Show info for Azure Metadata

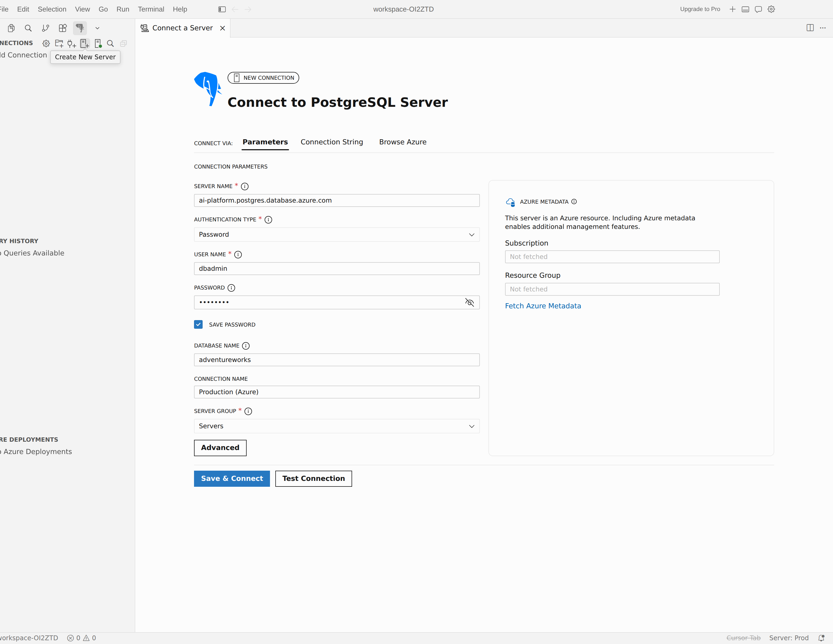(x=574, y=202)
